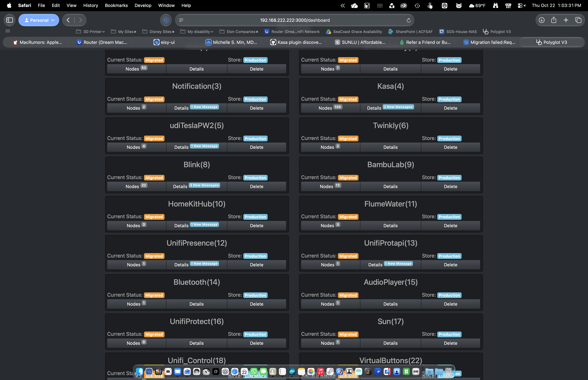Screen dimensions: 588x380
Task: Open the page reader menu icon in address bar
Action: (181, 20)
